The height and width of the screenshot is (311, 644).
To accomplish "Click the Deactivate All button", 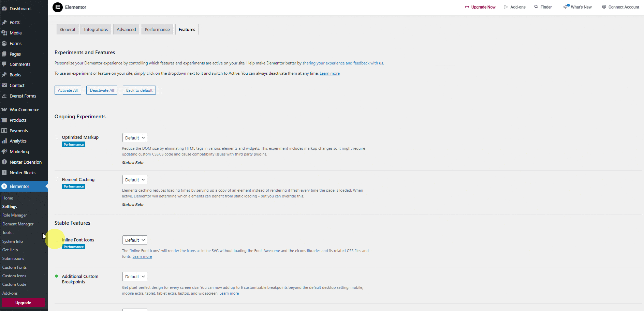I will tap(102, 90).
